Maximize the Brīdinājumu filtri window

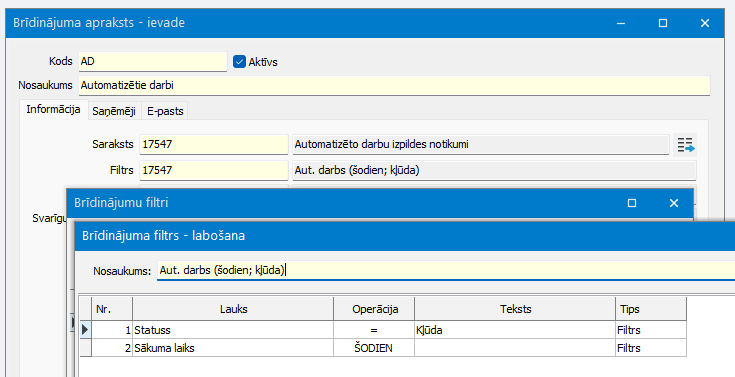[632, 203]
